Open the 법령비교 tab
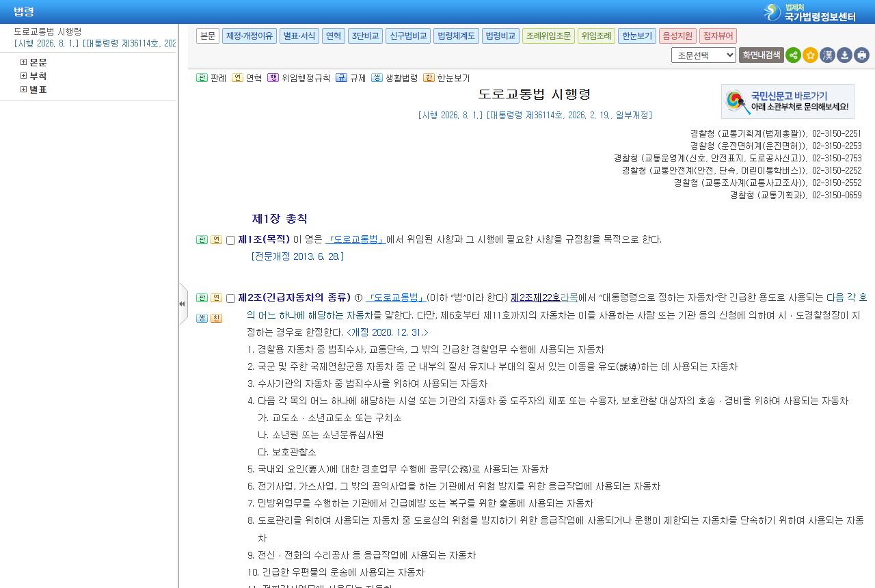The image size is (875, 588). tap(500, 36)
